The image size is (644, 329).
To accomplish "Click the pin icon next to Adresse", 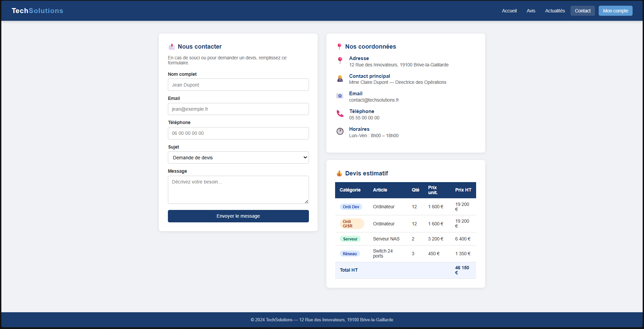I will 340,60.
